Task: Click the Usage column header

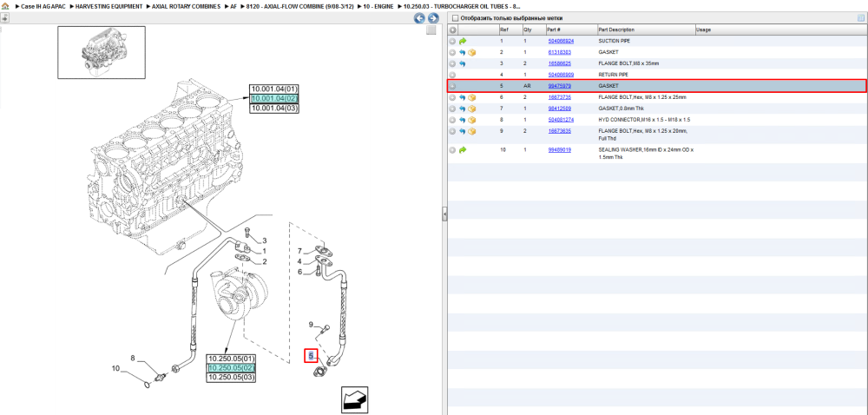Action: tap(703, 30)
